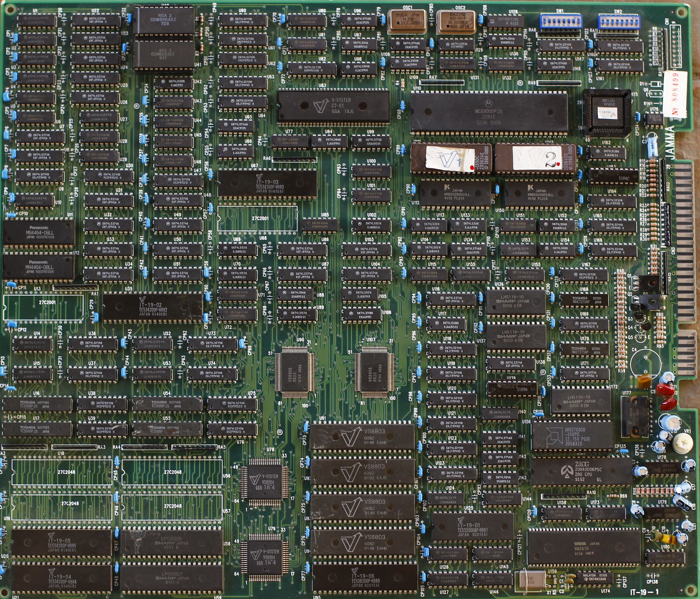Click the top Panasonic MN4464 RAM chip
Viewport: 700px width, 599px height.
39,233
